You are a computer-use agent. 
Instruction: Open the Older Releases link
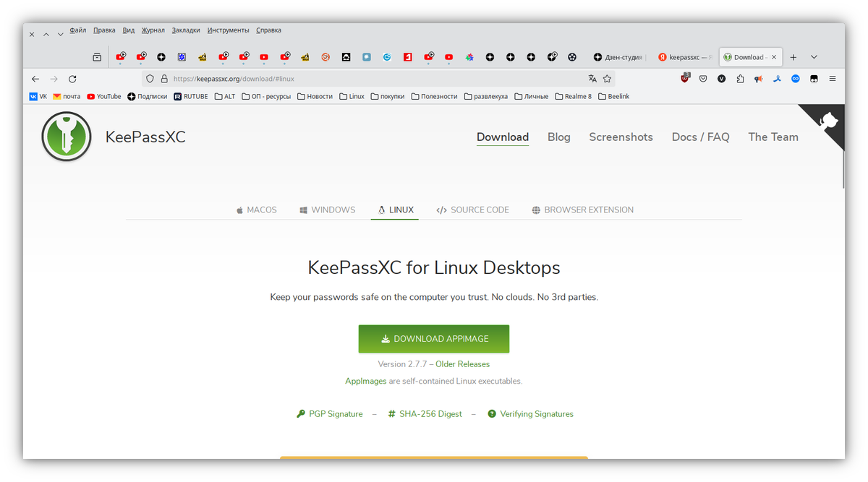click(x=463, y=364)
